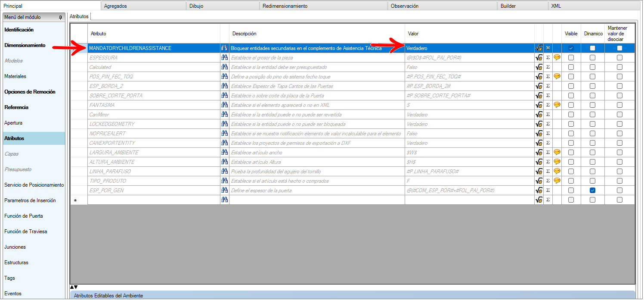Click binoculars icon in TIPO_PRODUTO row
This screenshot has width=644, height=300.
point(224,181)
